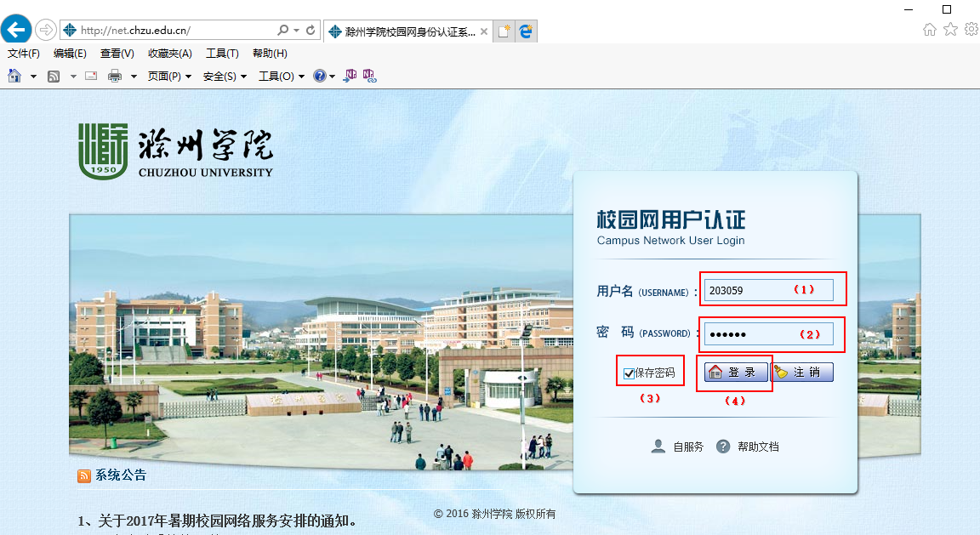The width and height of the screenshot is (980, 535).
Task: Click the 密码 password field
Action: point(769,333)
